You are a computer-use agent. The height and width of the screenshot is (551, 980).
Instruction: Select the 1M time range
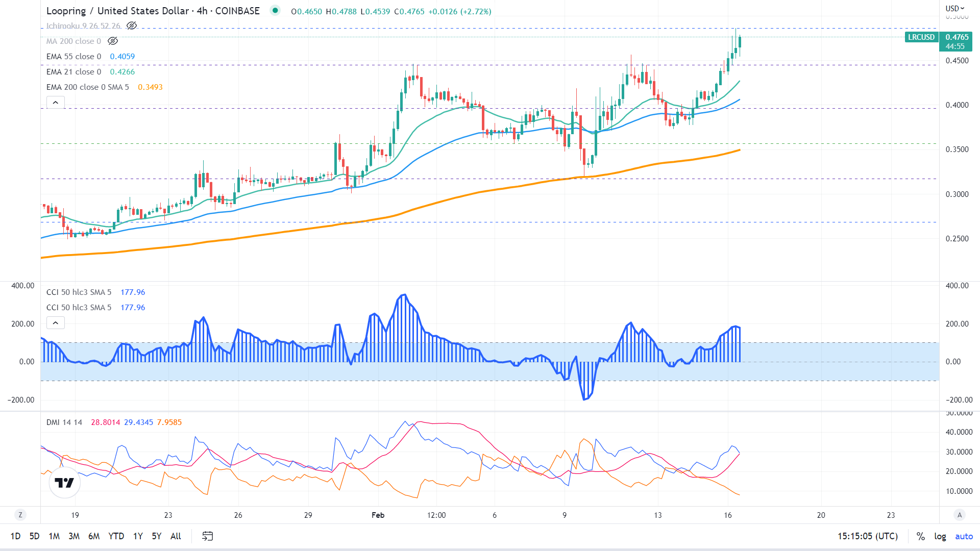(x=54, y=536)
